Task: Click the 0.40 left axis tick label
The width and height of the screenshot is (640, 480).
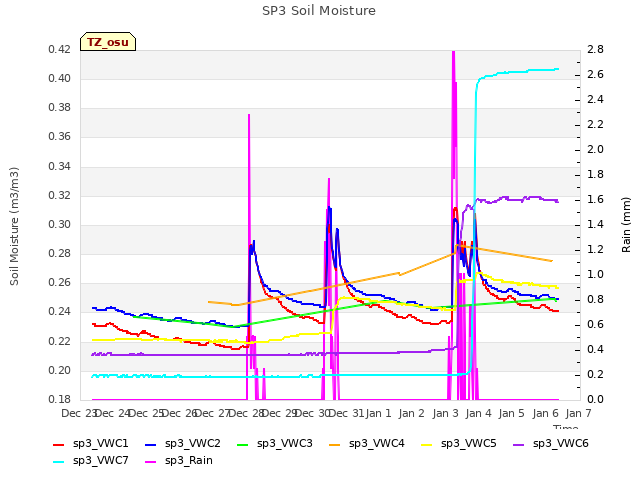Action: click(60, 78)
